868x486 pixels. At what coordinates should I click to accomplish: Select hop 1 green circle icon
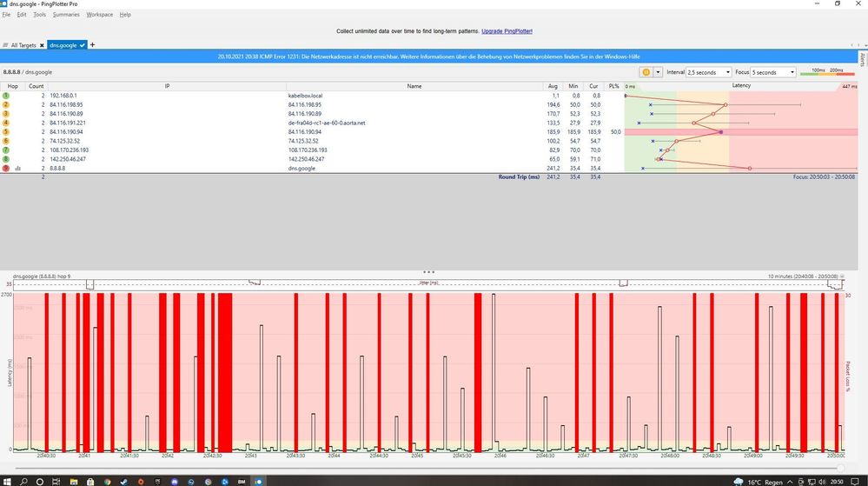tap(6, 96)
